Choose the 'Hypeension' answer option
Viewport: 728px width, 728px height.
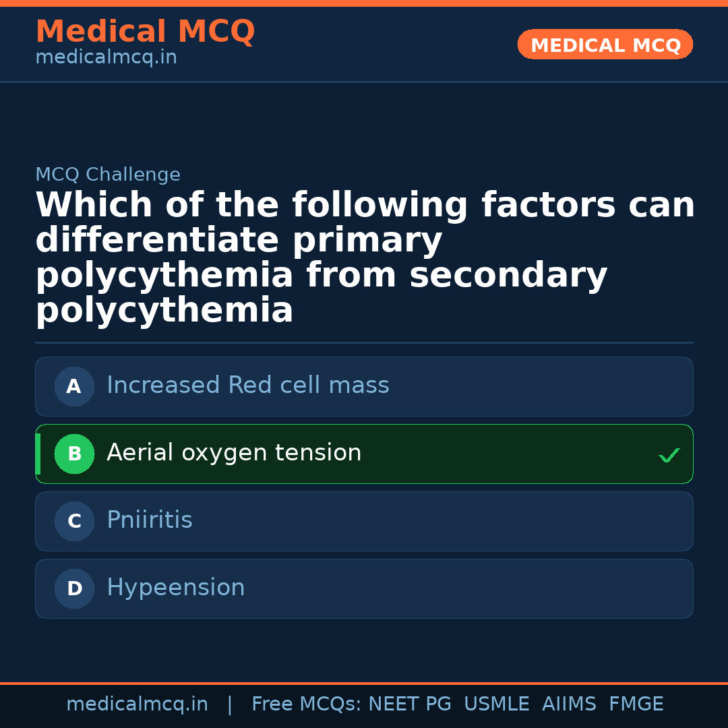tap(176, 588)
